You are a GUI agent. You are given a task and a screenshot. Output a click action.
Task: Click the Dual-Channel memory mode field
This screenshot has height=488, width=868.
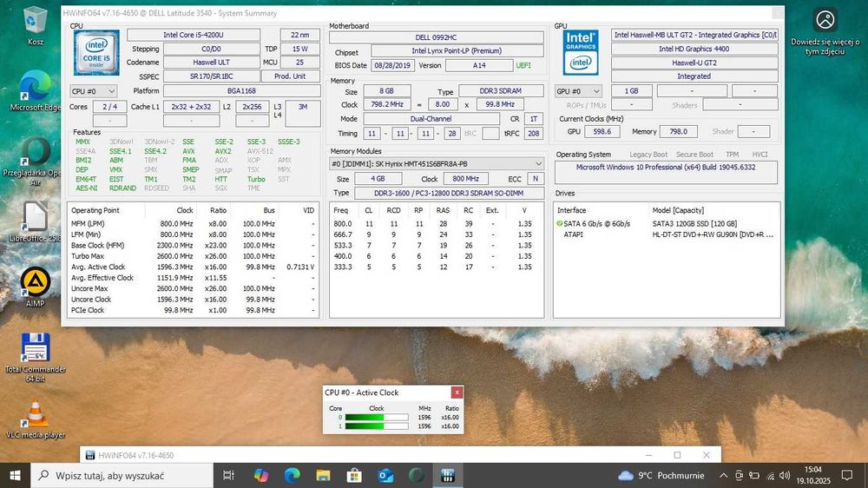point(431,119)
